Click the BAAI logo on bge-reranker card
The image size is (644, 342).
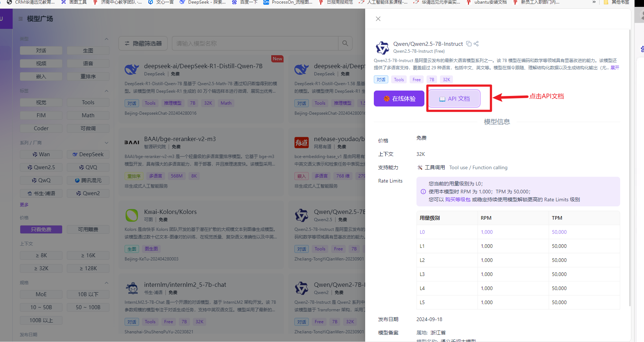pos(132,142)
